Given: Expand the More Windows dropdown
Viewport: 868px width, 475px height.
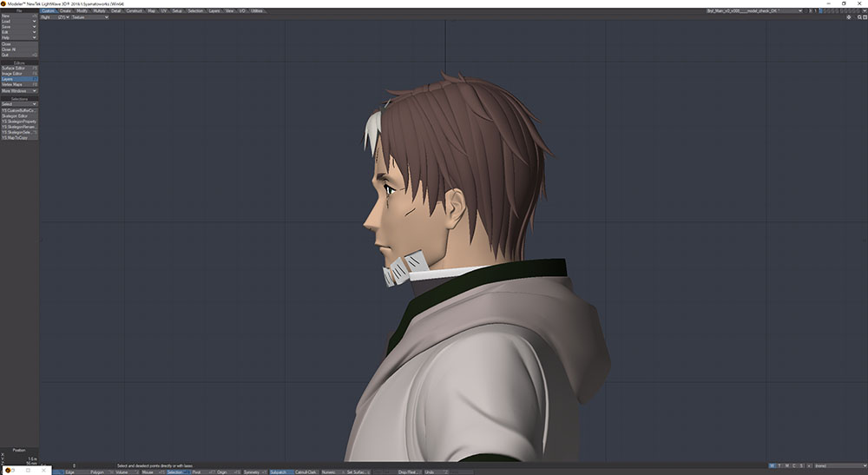Looking at the screenshot, I should (x=19, y=90).
